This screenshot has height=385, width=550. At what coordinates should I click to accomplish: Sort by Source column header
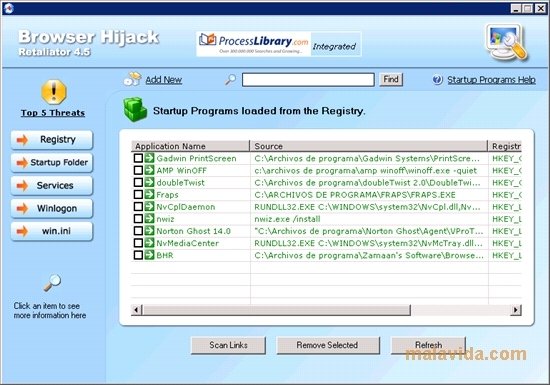369,146
